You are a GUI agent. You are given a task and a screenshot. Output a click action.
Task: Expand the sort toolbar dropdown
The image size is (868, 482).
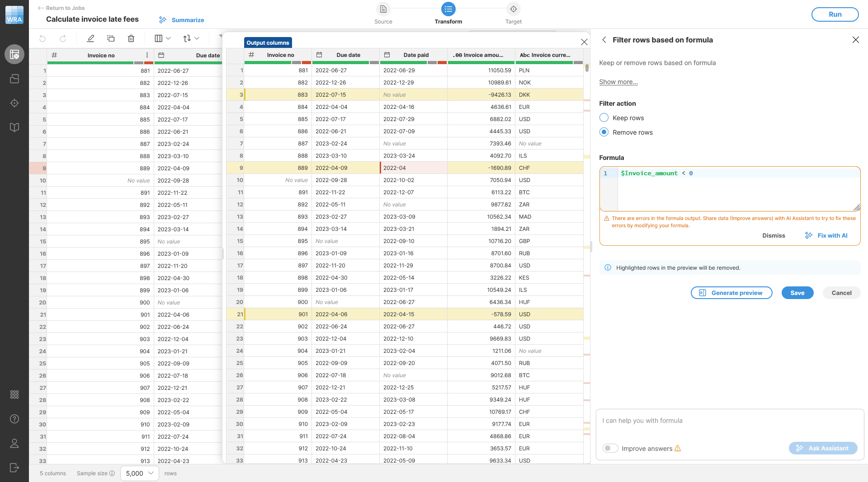click(191, 38)
